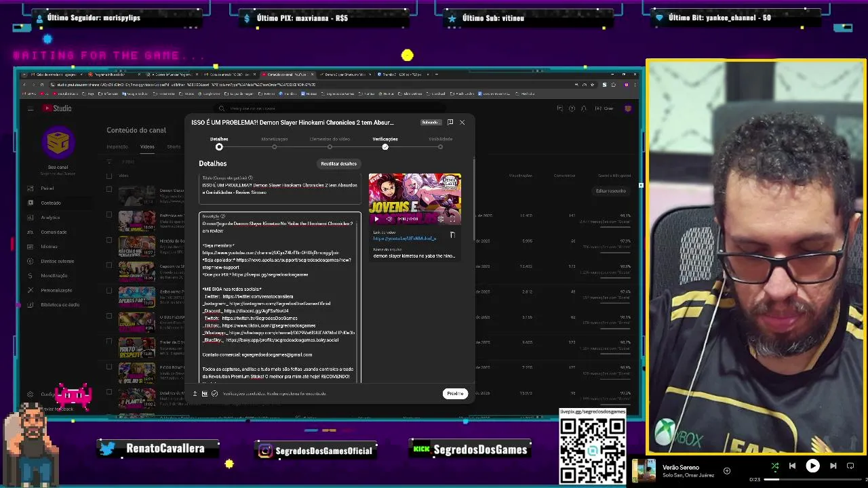Seek in the music player progress bar

point(814,480)
